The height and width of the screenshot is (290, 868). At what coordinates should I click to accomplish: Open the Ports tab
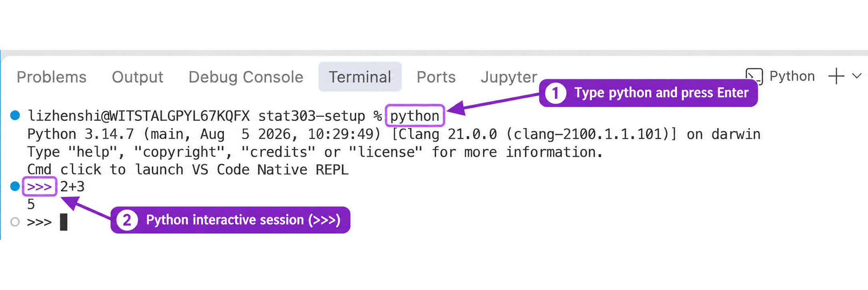point(436,77)
